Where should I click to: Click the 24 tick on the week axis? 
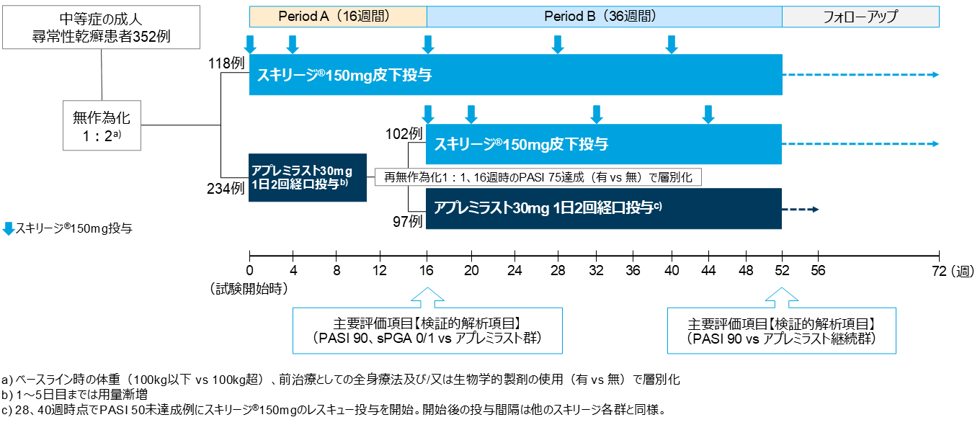(514, 271)
